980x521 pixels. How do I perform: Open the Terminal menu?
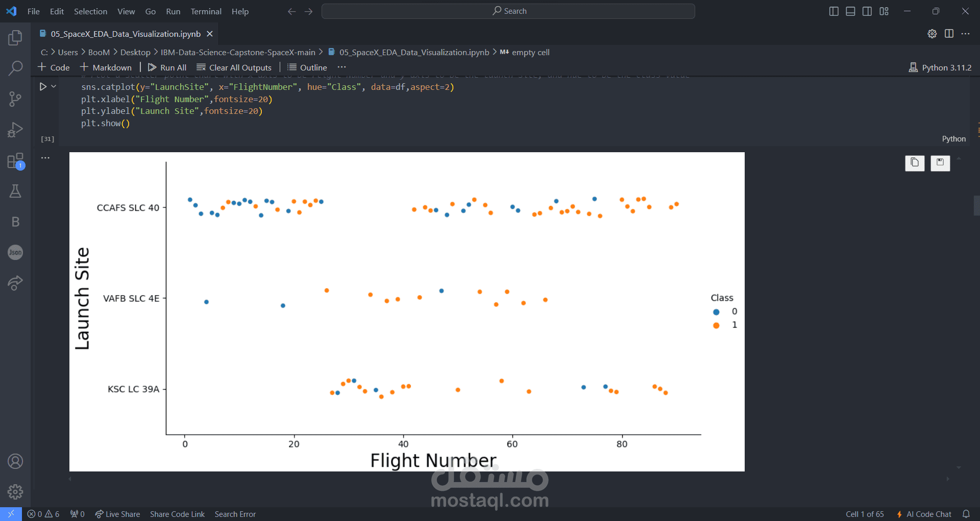pyautogui.click(x=206, y=11)
